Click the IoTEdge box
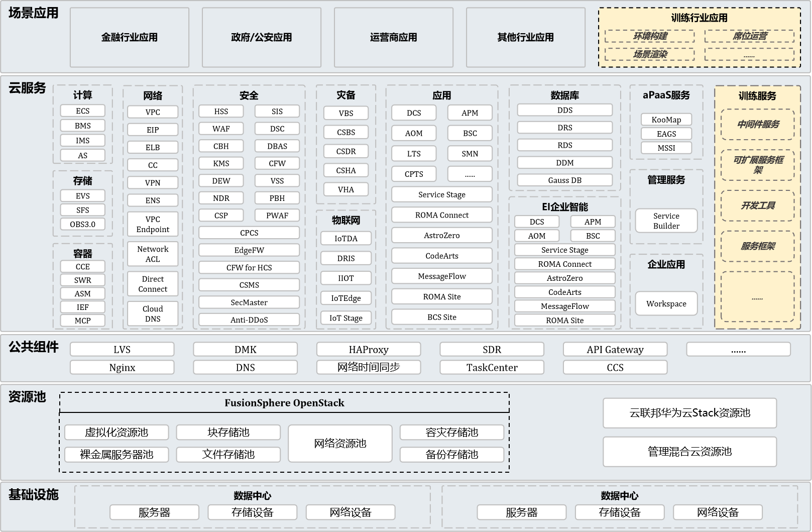 tap(346, 298)
